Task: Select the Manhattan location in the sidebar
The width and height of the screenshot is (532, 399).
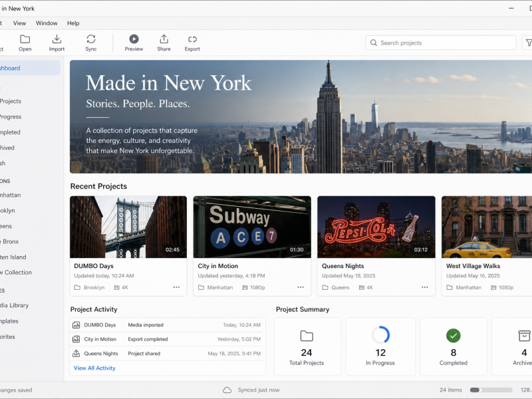Action: pyautogui.click(x=11, y=195)
